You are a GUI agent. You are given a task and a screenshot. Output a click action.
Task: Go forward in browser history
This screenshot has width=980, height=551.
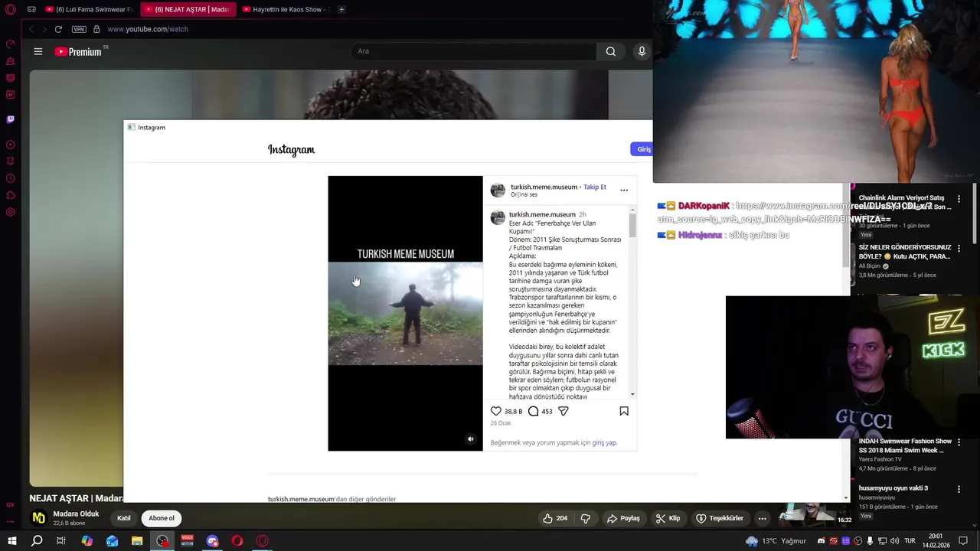click(44, 29)
